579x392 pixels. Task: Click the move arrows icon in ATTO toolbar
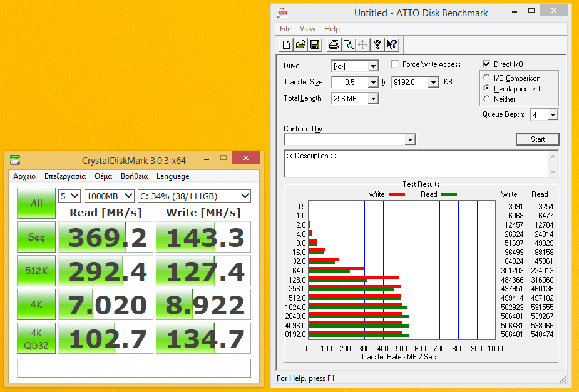tap(363, 44)
